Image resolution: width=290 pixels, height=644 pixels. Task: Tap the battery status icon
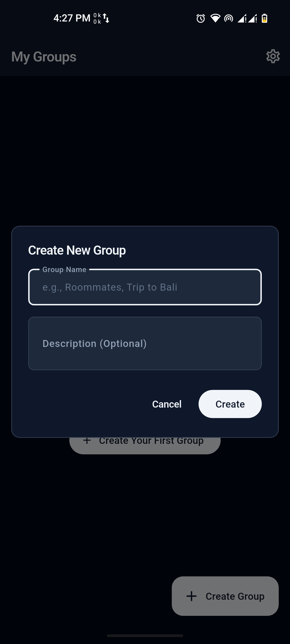point(264,19)
